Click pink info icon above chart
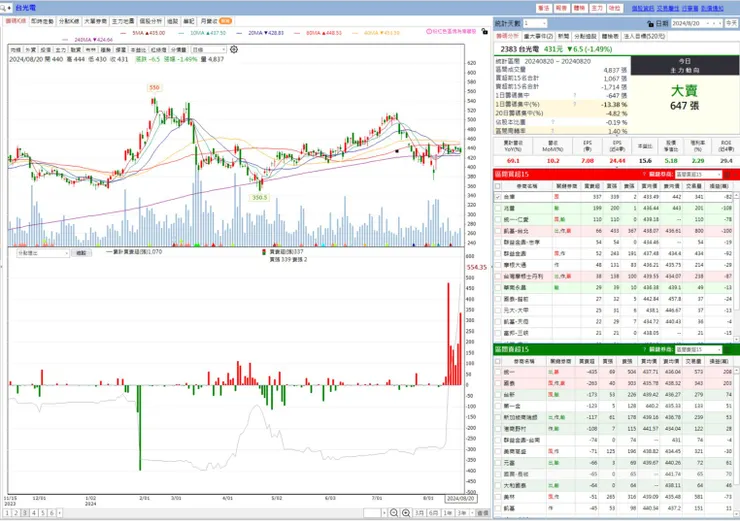Screen dimensions: 740x521 click(429, 32)
